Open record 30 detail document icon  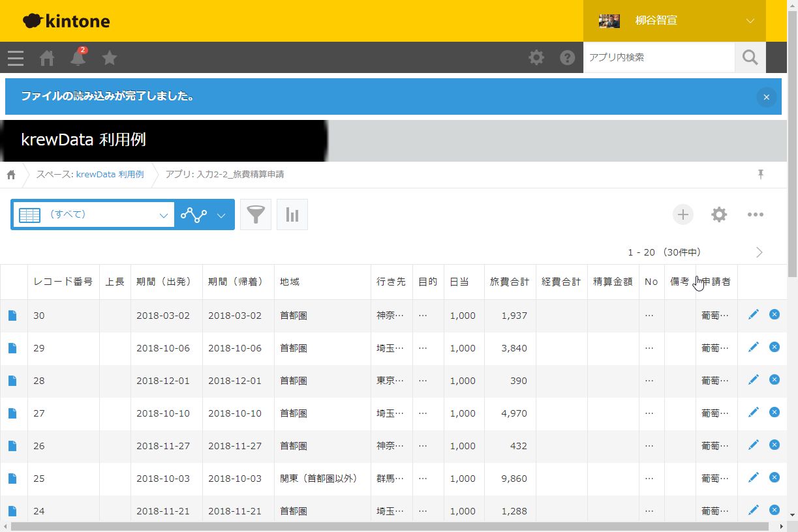(x=12, y=316)
